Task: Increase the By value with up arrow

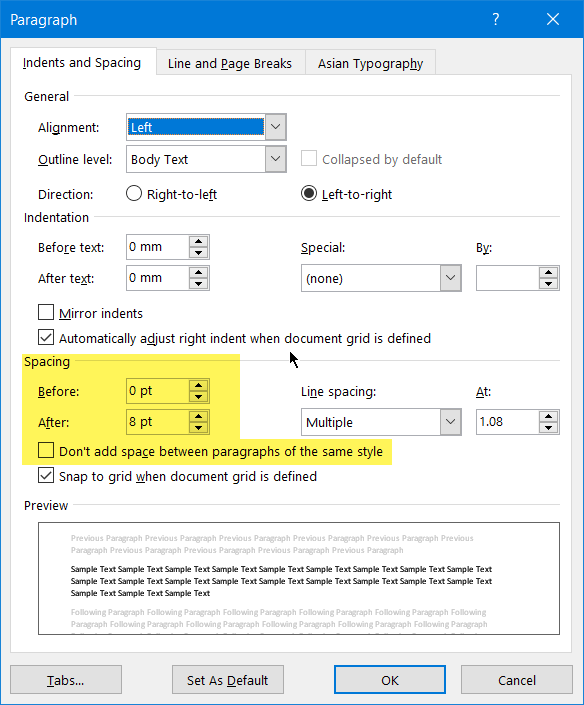Action: tap(548, 272)
